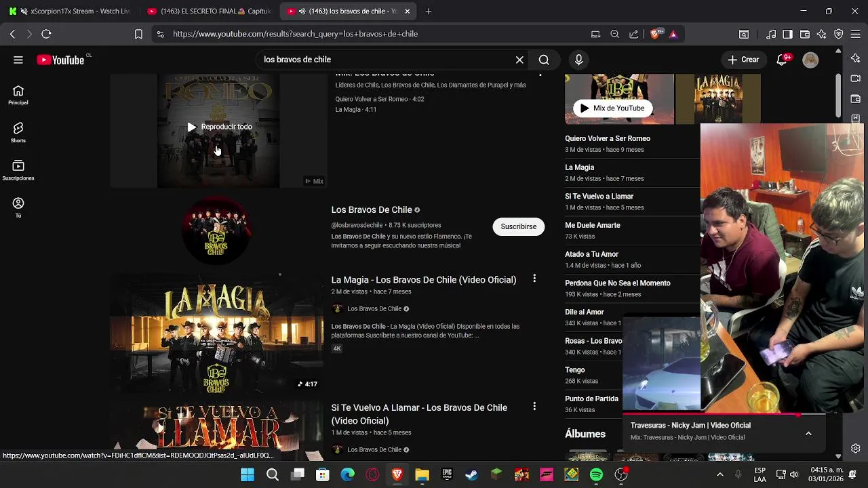Click the Crear button
Screen dimensions: 868x488
tap(743, 60)
